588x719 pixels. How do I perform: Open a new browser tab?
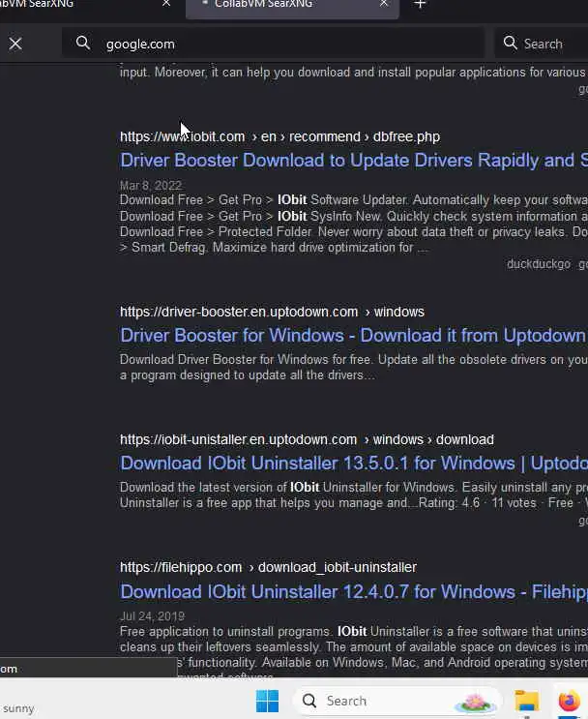click(421, 4)
